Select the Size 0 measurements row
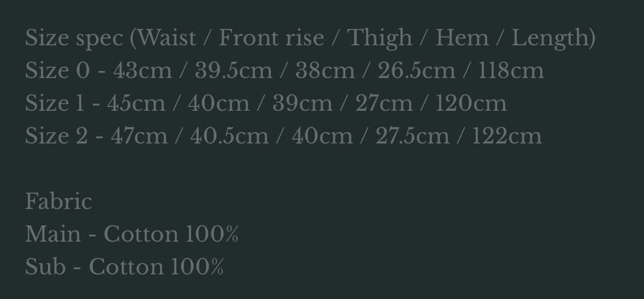 284,70
